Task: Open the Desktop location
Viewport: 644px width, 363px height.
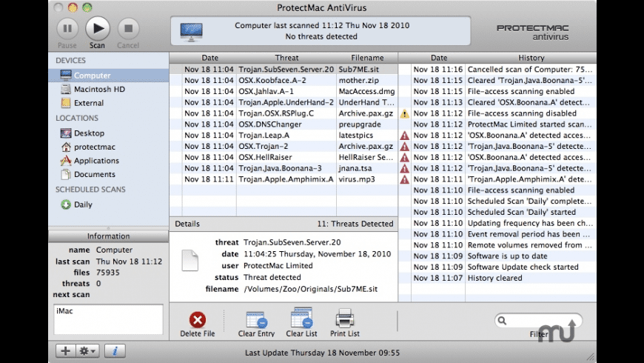Action: pyautogui.click(x=108, y=133)
